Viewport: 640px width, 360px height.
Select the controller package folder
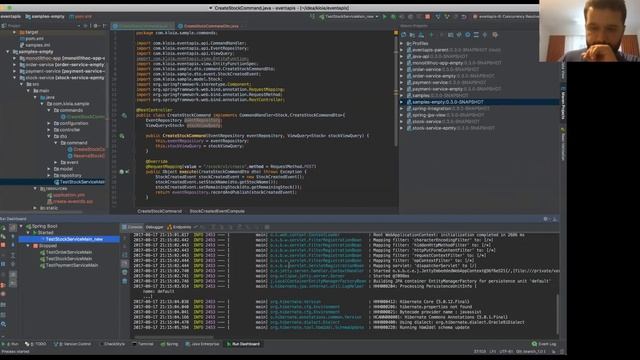click(67, 130)
